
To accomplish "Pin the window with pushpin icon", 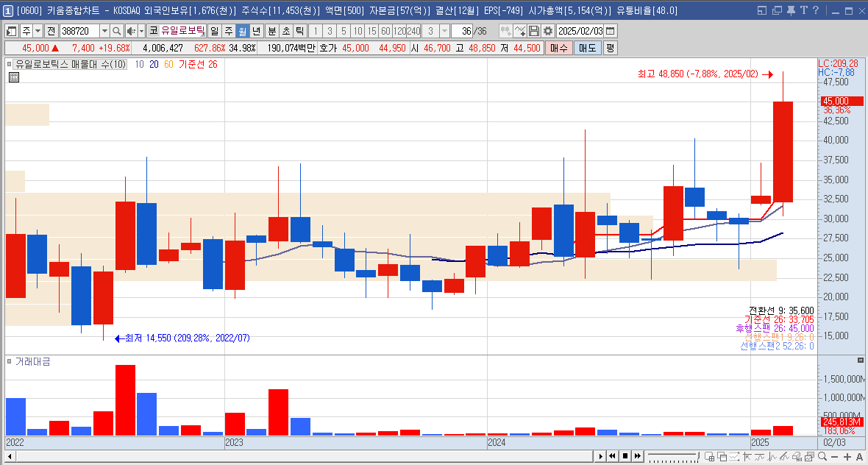I will [791, 10].
